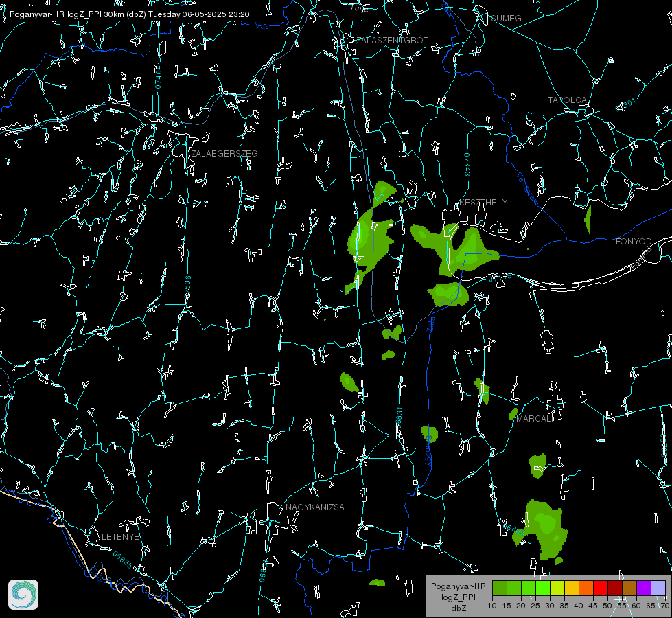
Task: Select the 15–20 dBZ green swatch
Action: coord(514,588)
